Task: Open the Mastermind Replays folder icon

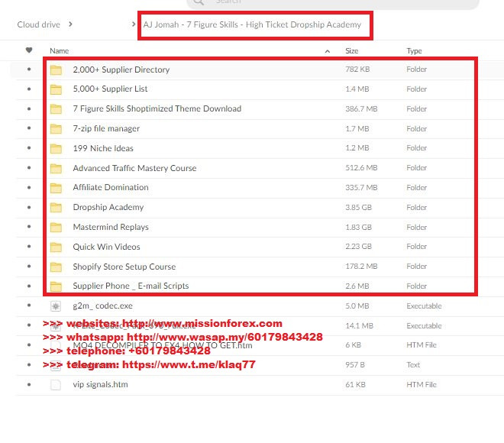Action: [56, 228]
